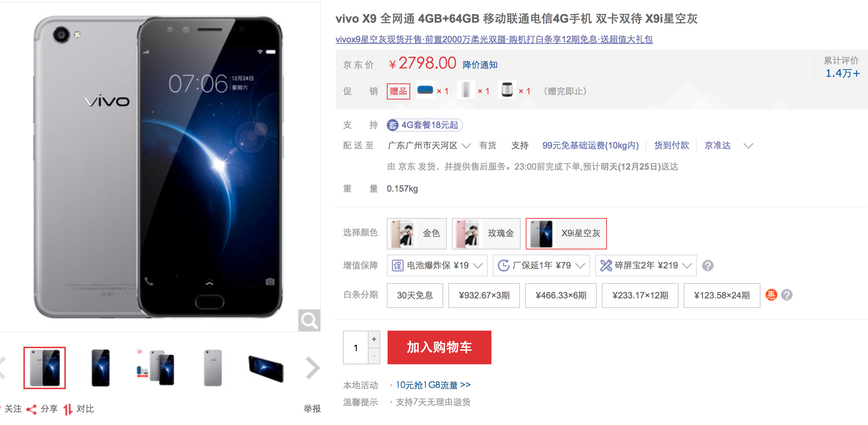Click the blue gift item icon

[x=425, y=90]
